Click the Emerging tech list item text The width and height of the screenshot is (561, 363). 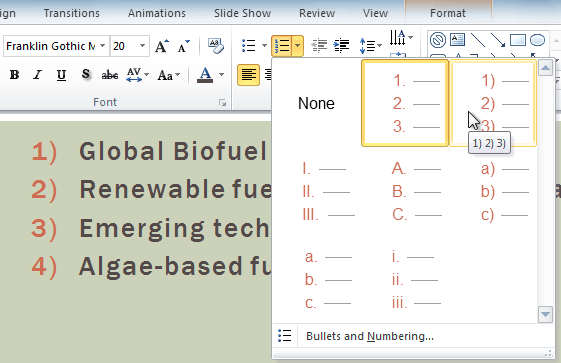[x=174, y=228]
